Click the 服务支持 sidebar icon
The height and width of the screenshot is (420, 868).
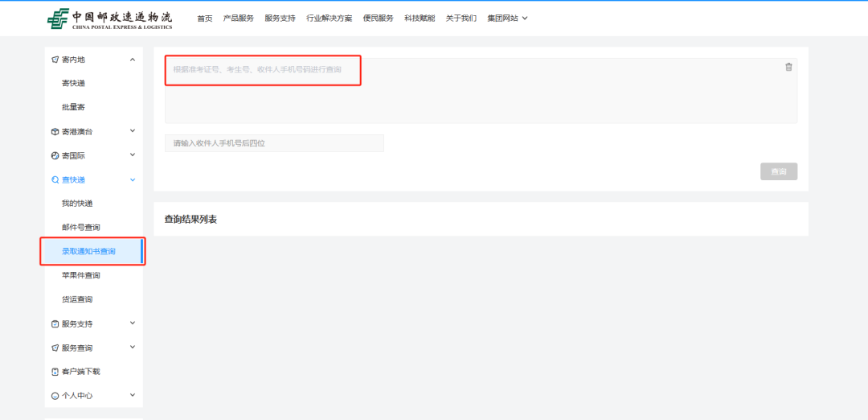point(55,324)
